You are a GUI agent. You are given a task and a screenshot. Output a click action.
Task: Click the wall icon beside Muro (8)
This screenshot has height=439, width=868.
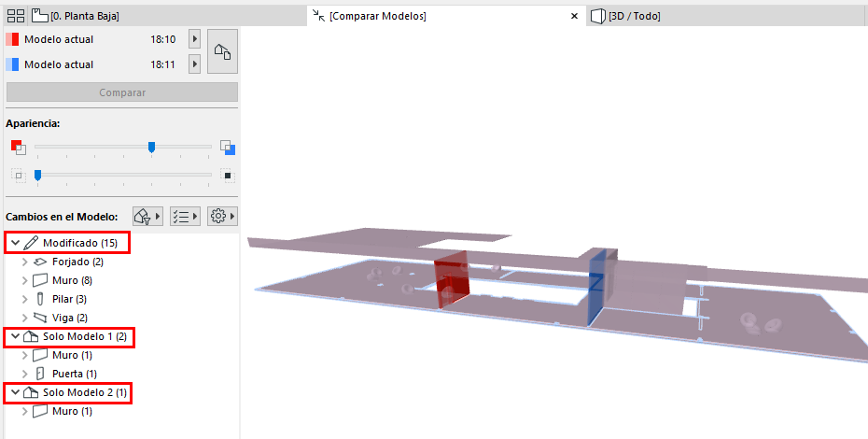pyautogui.click(x=40, y=280)
